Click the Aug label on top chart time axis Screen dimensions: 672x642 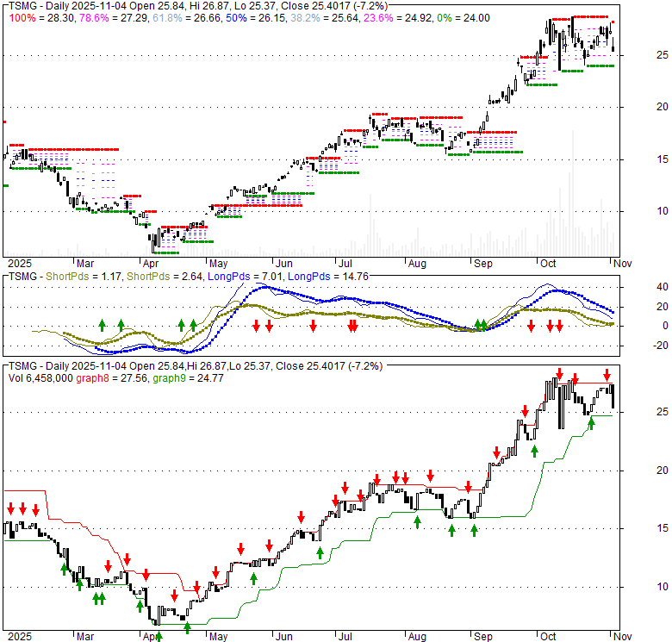tap(417, 264)
